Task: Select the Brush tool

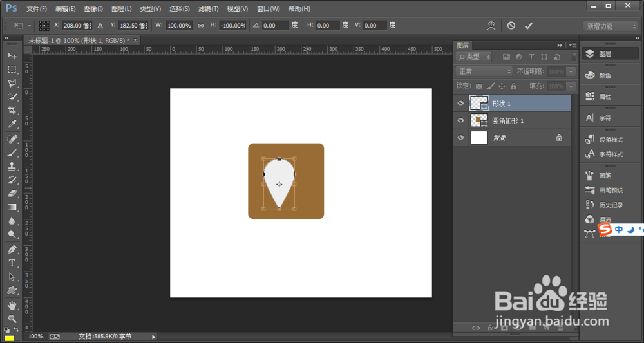Action: click(x=12, y=153)
